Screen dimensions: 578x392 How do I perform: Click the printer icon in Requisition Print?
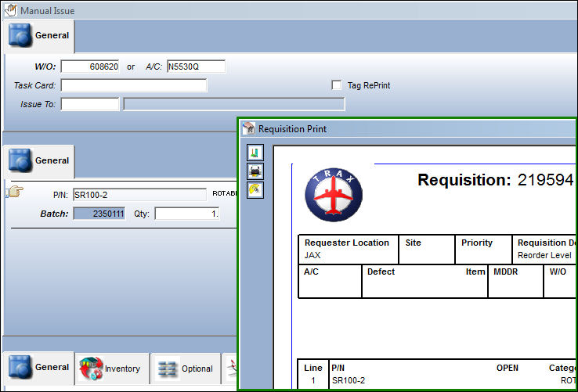[255, 171]
